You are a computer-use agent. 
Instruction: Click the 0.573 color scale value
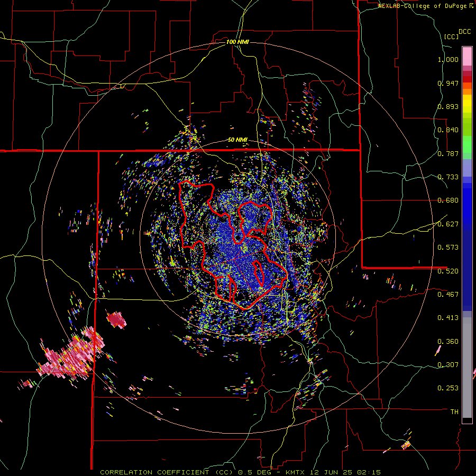click(x=448, y=248)
